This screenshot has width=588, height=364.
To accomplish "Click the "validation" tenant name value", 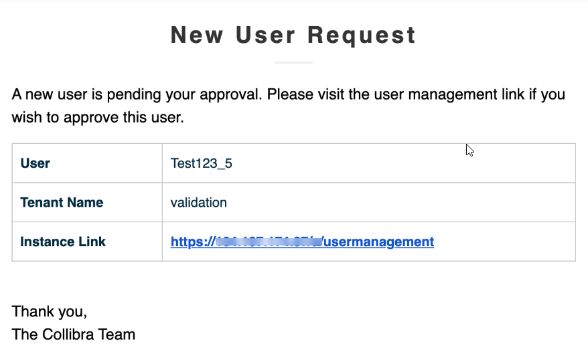I will coord(199,203).
